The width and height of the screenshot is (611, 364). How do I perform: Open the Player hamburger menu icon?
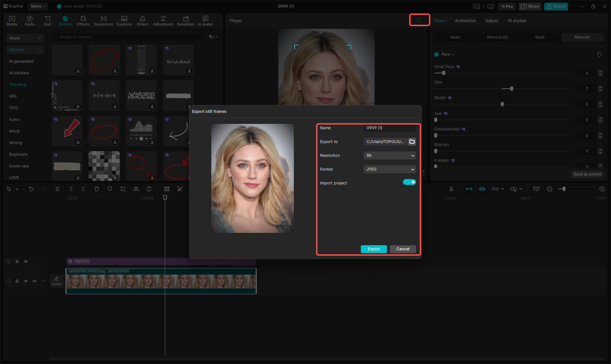click(x=419, y=20)
